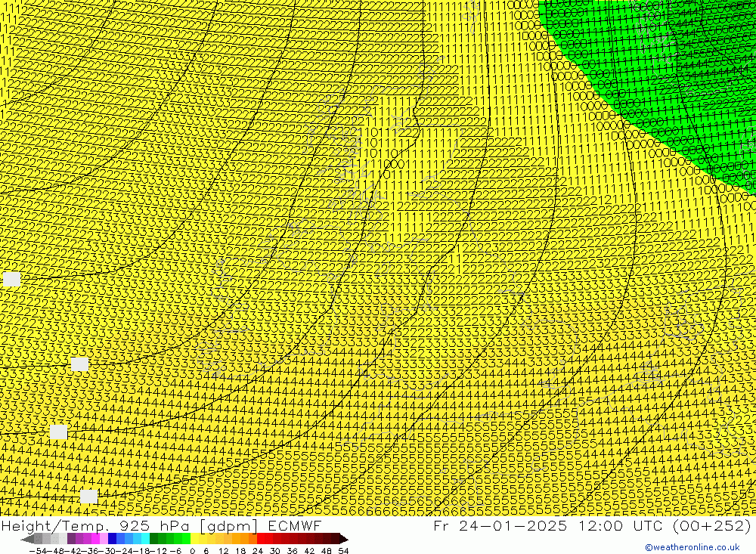The width and height of the screenshot is (756, 554).
Task: Pick the dark green swatch in the legend
Action: coord(153,539)
